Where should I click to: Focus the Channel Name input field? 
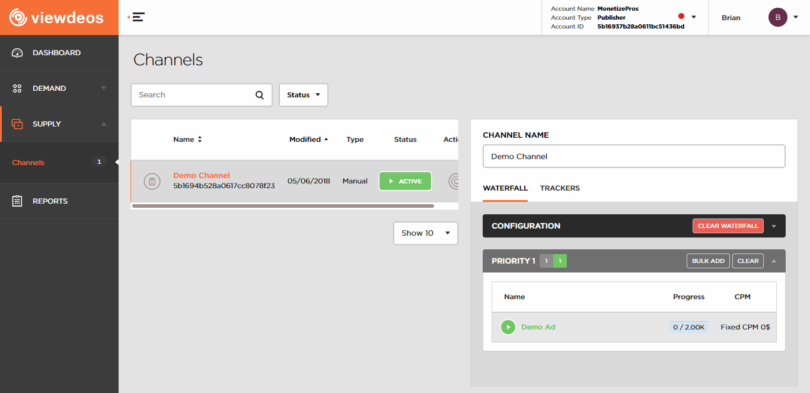[x=634, y=156]
